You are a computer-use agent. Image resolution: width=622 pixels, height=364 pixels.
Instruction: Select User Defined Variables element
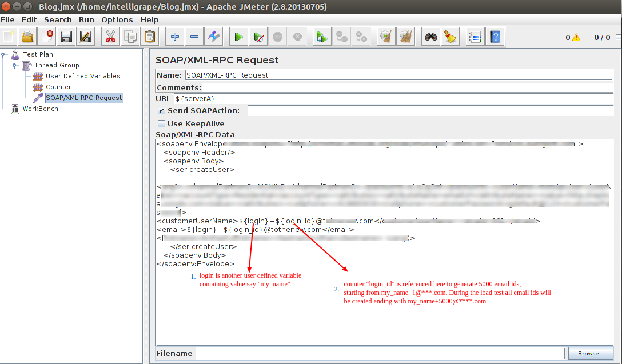click(x=83, y=76)
